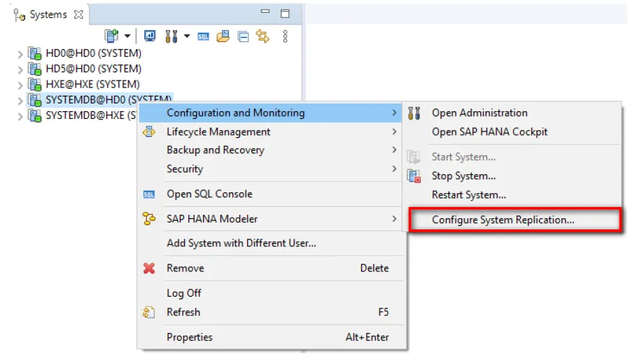
Task: Click the open folder toolbar icon
Action: tap(223, 36)
